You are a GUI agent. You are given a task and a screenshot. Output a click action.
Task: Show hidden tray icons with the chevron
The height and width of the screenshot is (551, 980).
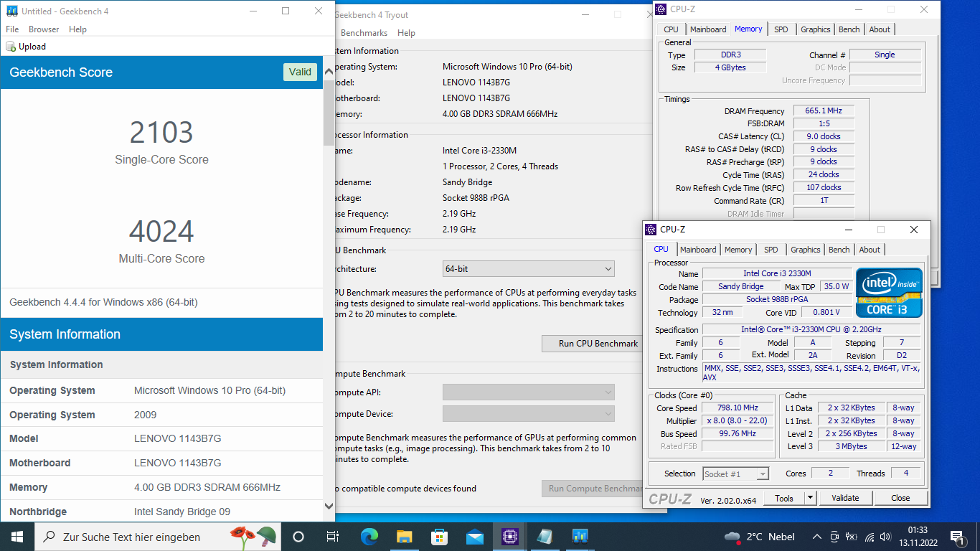click(816, 537)
